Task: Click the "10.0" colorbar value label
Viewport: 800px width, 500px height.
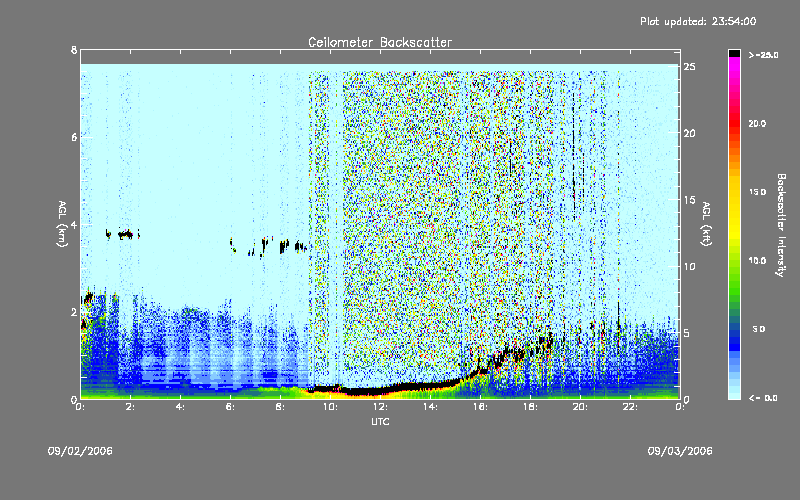Action: pos(757,260)
